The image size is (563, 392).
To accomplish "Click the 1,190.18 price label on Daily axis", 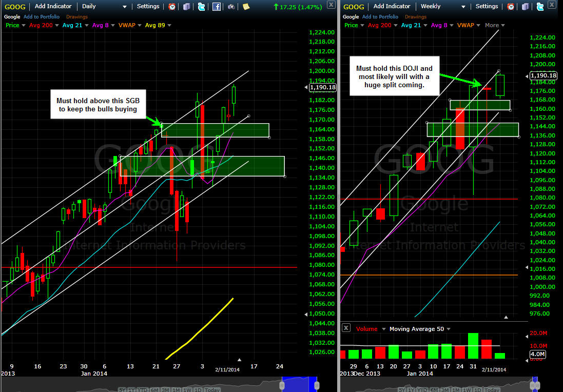I will (x=322, y=87).
